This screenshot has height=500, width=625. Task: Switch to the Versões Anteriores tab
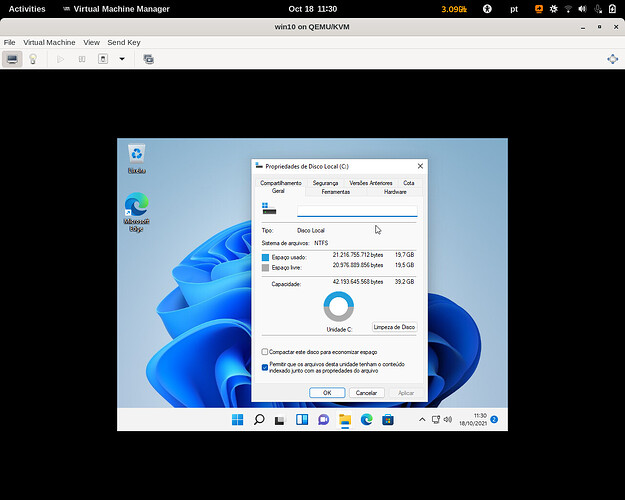point(371,183)
